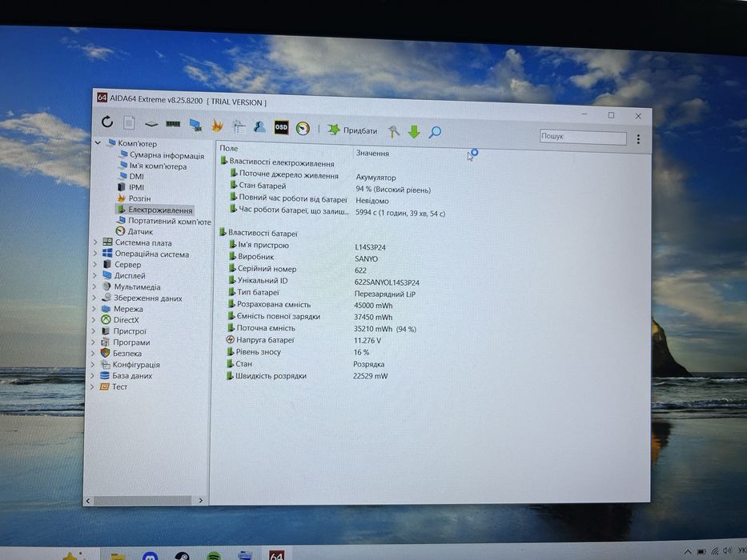Open the Report page icon
Image resolution: width=747 pixels, height=560 pixels.
point(129,123)
